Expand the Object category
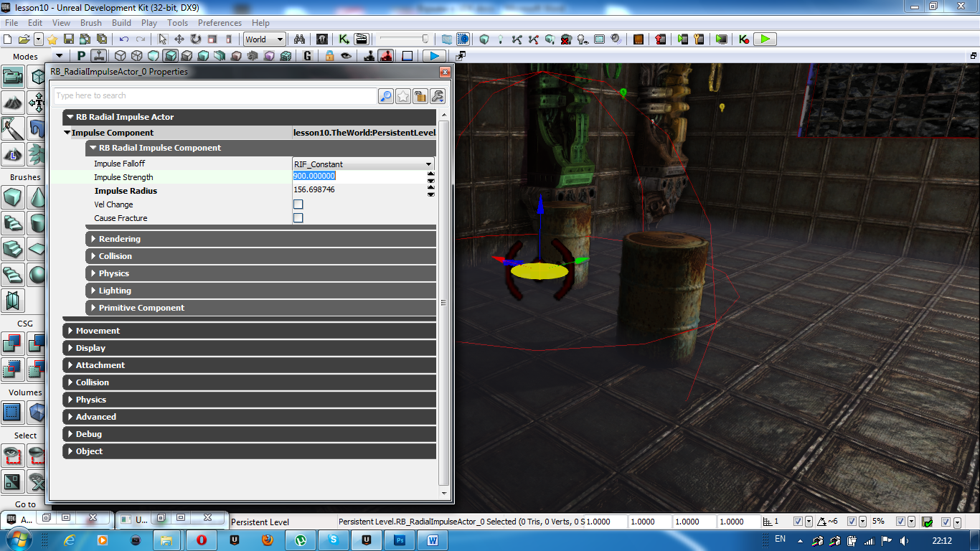 tap(249, 451)
